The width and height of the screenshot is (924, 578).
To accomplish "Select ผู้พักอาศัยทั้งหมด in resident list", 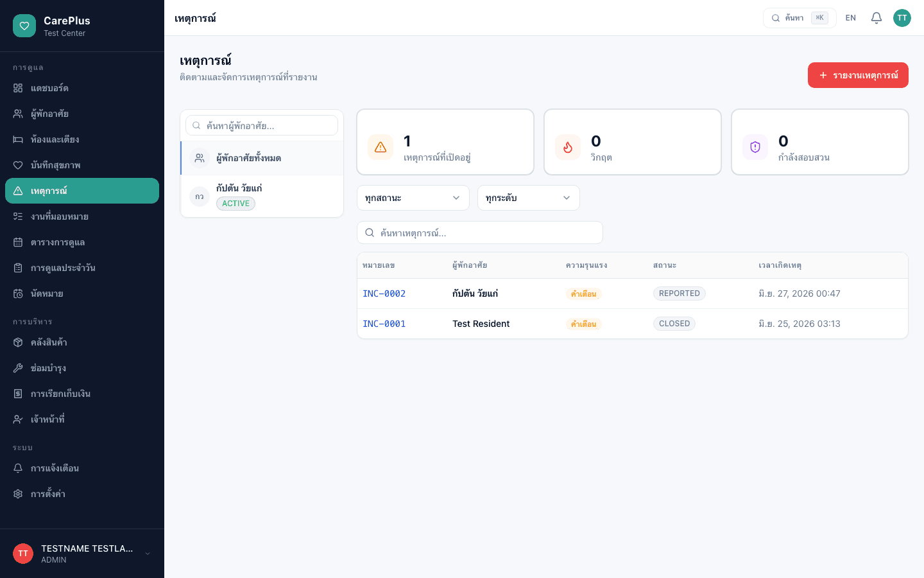I will point(262,158).
